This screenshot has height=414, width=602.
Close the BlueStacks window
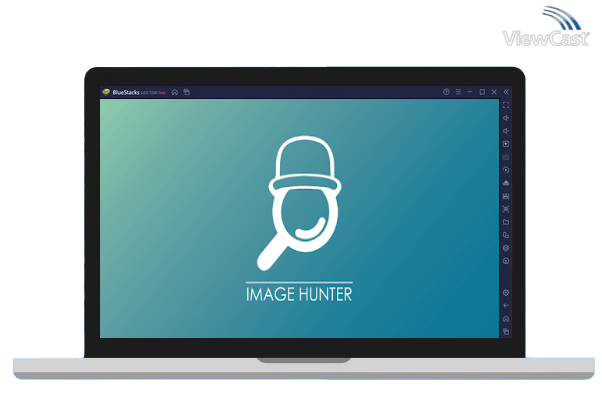click(494, 92)
